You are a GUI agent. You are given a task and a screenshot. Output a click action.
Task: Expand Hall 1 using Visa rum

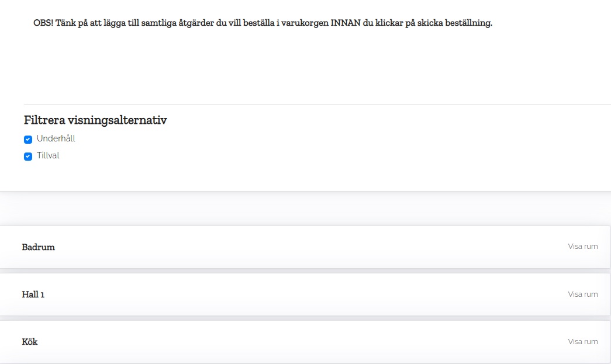[582, 294]
